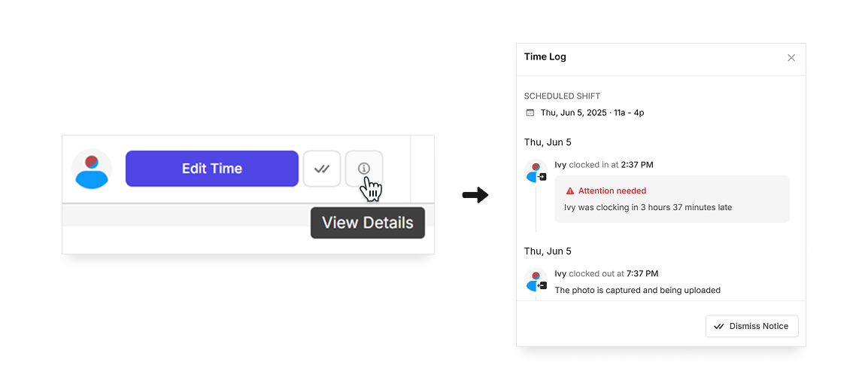Click the Edit Time button
The image size is (868, 390).
212,169
